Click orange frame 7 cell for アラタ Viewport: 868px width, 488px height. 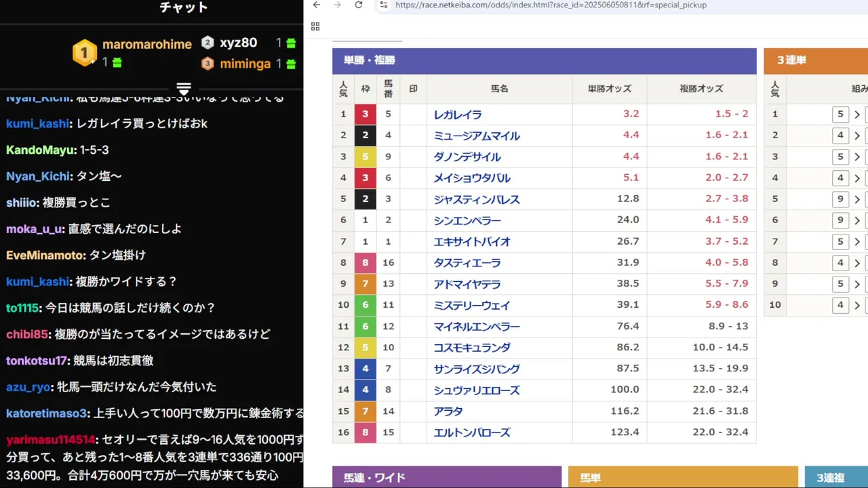click(x=365, y=411)
